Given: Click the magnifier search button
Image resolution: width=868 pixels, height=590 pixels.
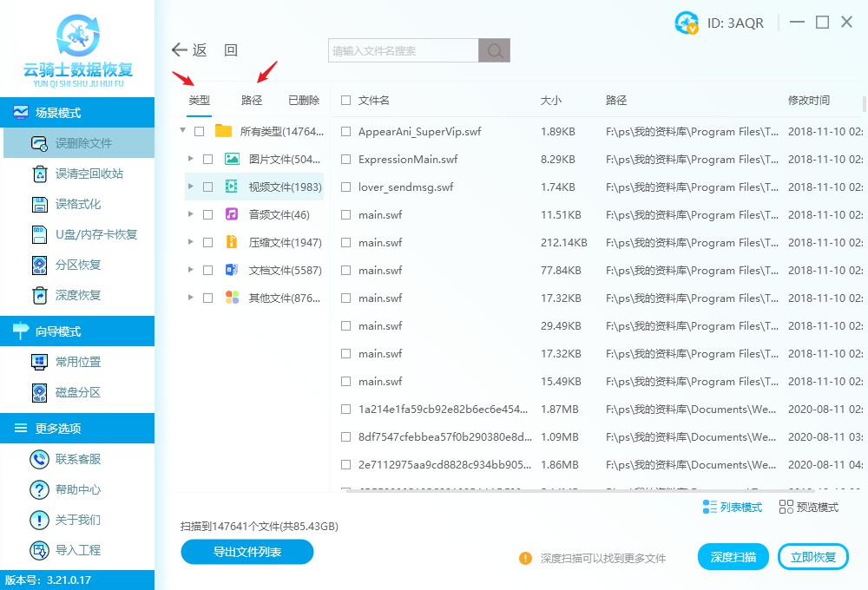Looking at the screenshot, I should click(495, 51).
